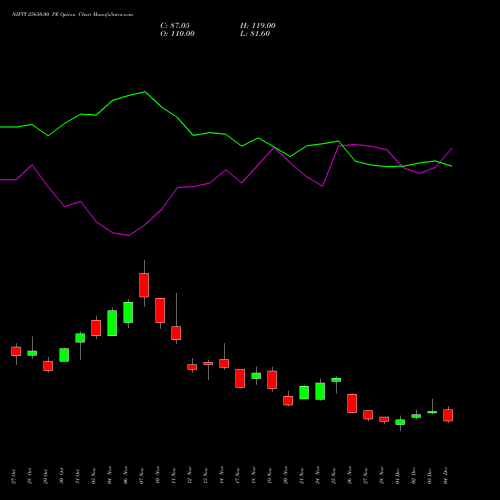
Task: Click the high value 'H: 119.00'
Action: [x=258, y=26]
